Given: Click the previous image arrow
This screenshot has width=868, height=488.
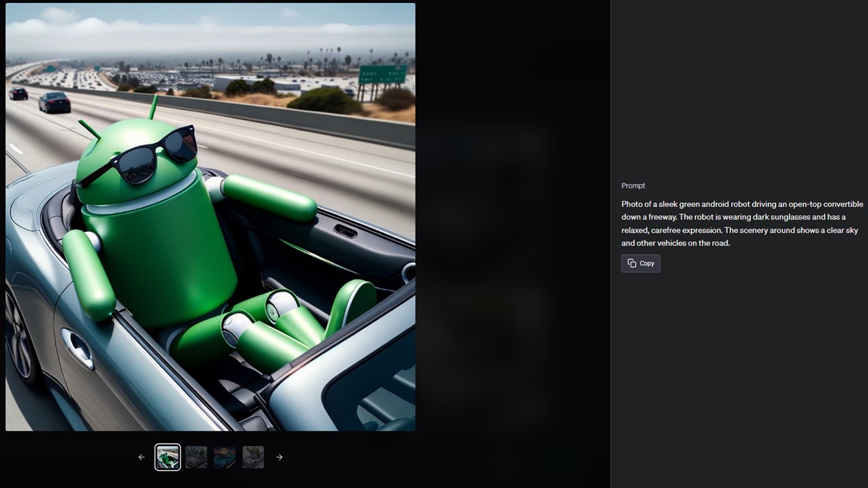Looking at the screenshot, I should coord(142,457).
